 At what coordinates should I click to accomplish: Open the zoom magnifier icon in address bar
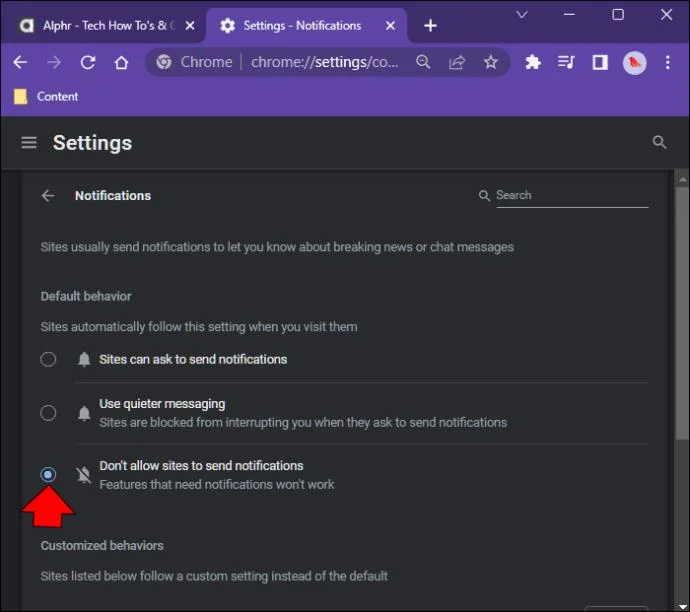coord(423,62)
